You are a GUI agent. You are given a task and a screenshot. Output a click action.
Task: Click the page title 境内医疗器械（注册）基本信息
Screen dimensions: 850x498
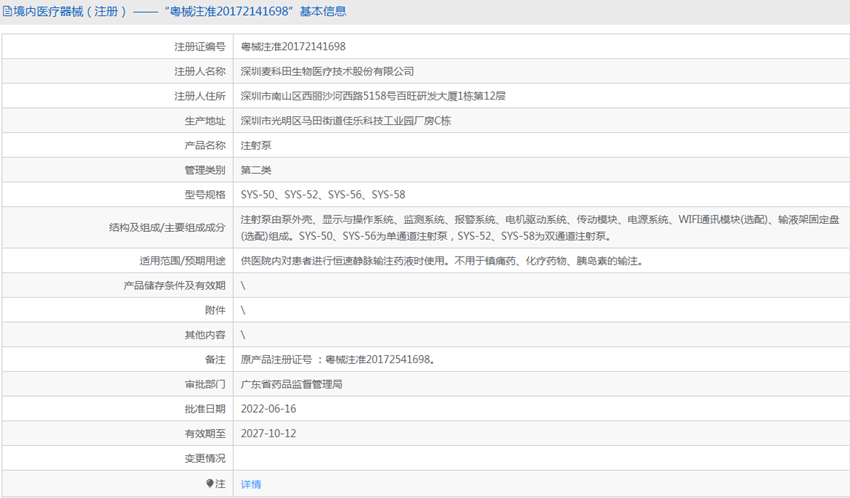180,12
